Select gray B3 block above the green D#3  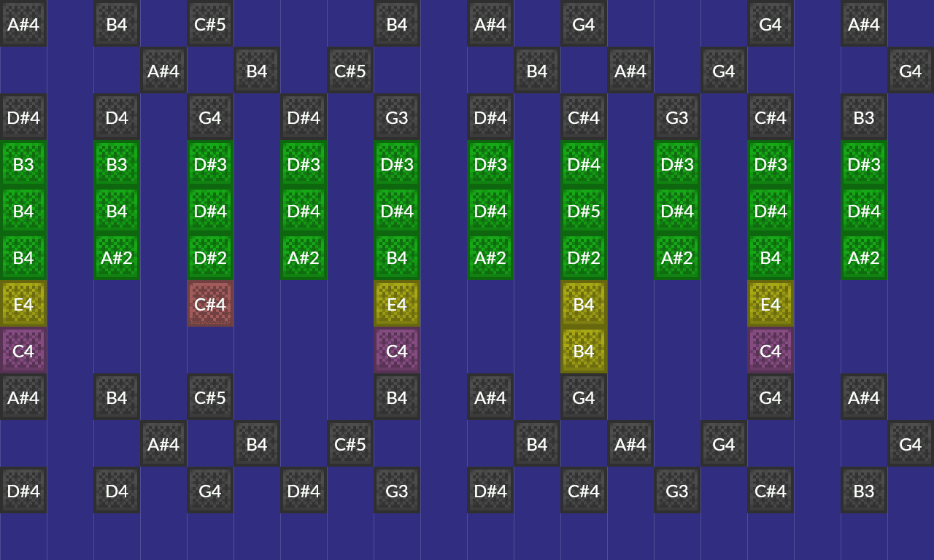pos(864,117)
